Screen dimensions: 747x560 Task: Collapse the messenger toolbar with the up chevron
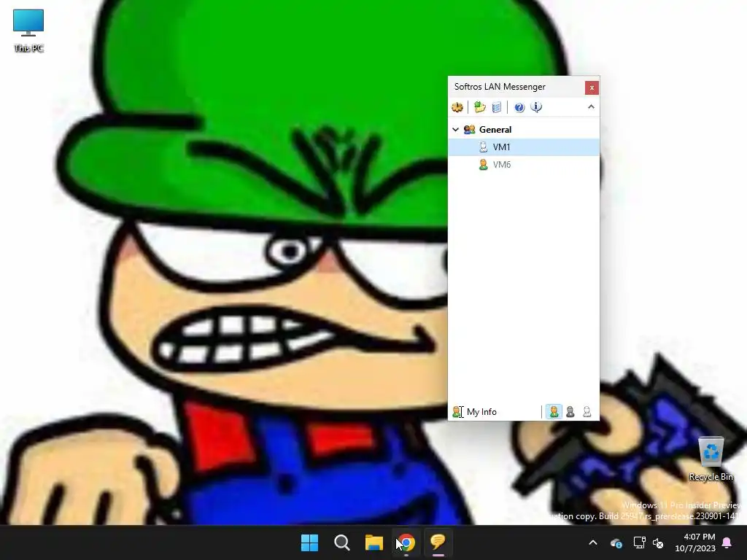click(x=591, y=106)
